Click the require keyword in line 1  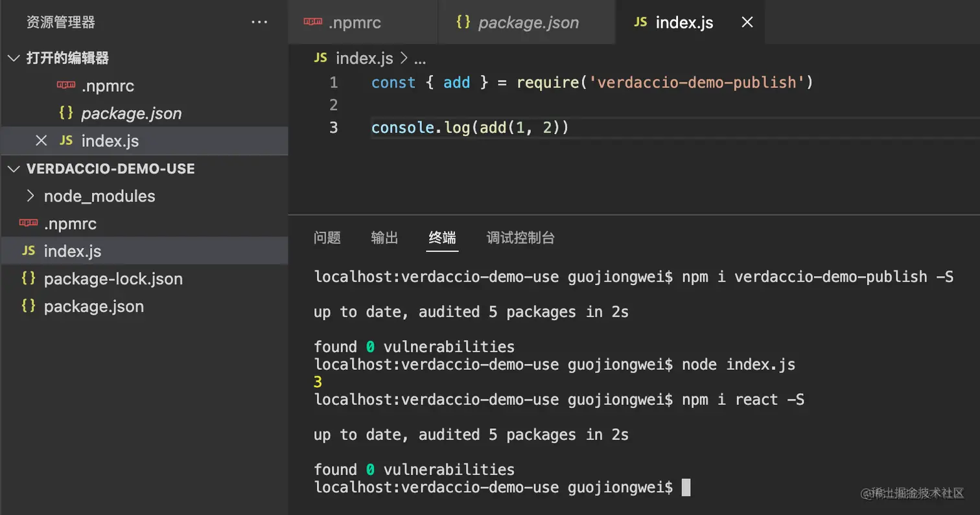pos(548,83)
